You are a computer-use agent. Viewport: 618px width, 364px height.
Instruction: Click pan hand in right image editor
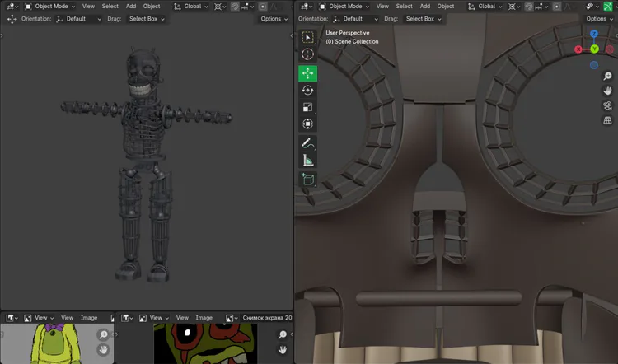(282, 349)
